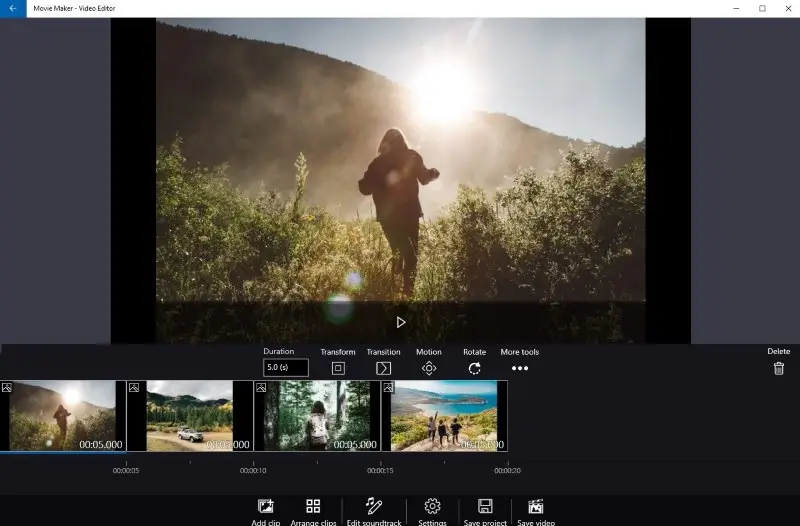Open the Arrange clips grid icon
Screen dimensions: 800x526
[x=313, y=506]
